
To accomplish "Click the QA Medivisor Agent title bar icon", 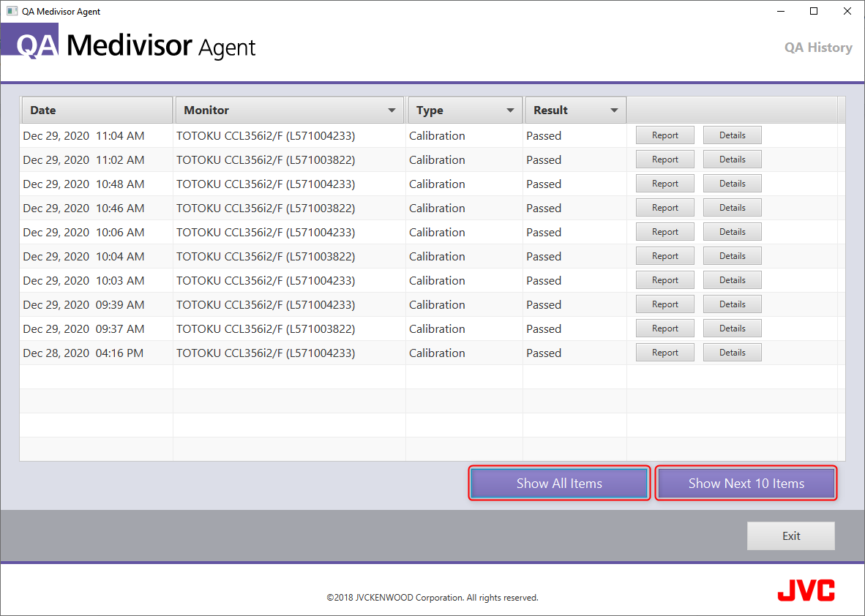I will pos(12,11).
